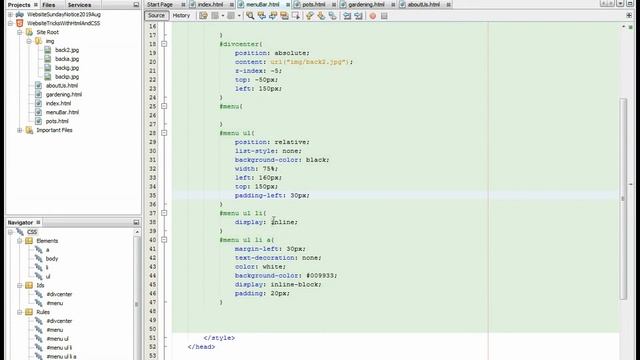Click the editor vertical scrollbar thumb
The width and height of the screenshot is (640, 360).
pos(623,199)
